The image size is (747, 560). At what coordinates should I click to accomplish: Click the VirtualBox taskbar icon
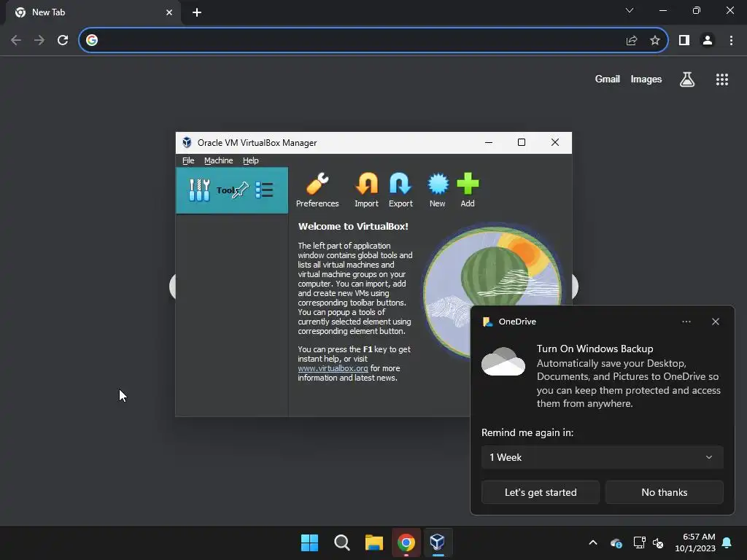(x=438, y=542)
